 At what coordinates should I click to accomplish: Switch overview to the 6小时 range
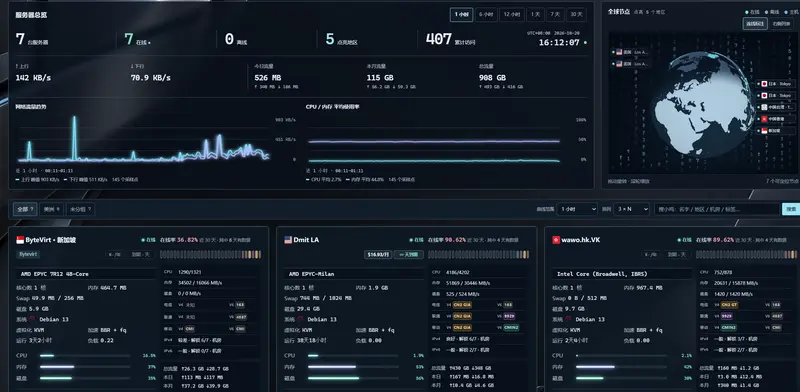pos(486,15)
